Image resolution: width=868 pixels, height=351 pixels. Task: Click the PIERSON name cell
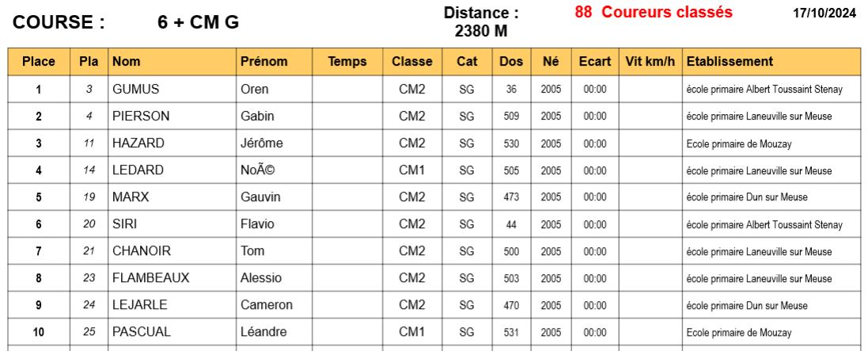(141, 116)
